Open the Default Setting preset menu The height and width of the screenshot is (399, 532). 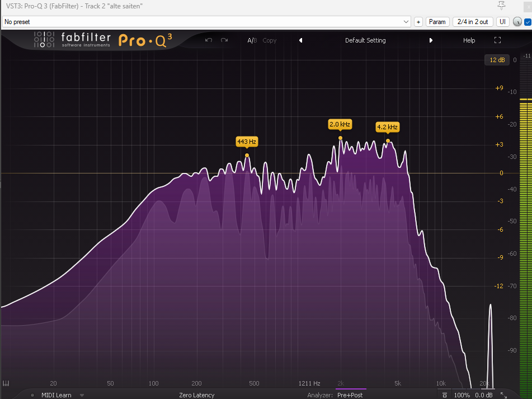365,40
